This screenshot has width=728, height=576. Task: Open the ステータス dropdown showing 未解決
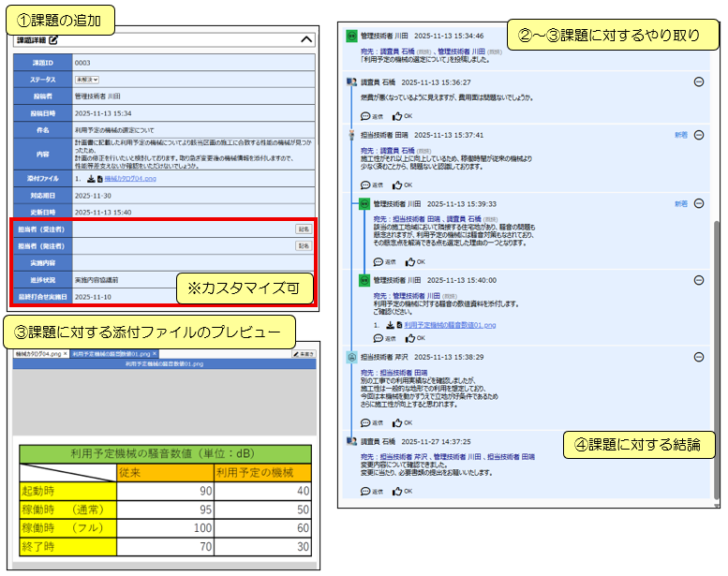point(87,80)
